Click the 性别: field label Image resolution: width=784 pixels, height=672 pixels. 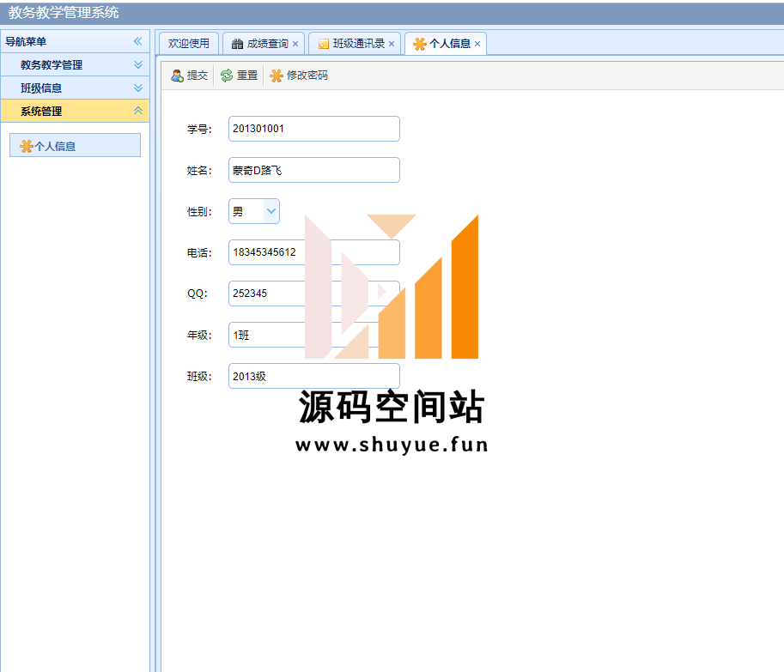click(199, 212)
